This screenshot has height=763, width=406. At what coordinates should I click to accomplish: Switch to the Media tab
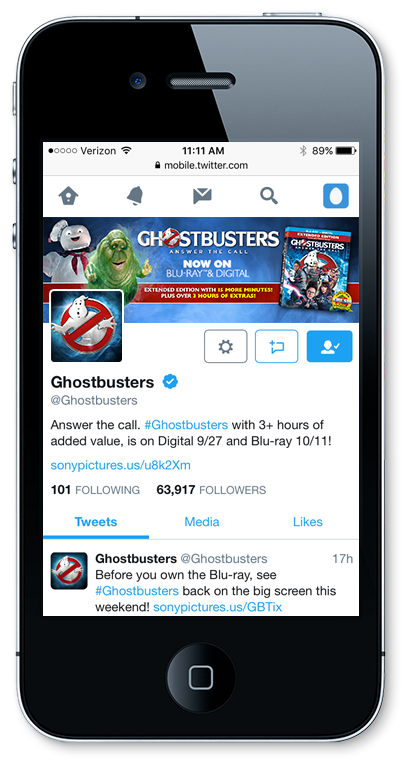[202, 522]
